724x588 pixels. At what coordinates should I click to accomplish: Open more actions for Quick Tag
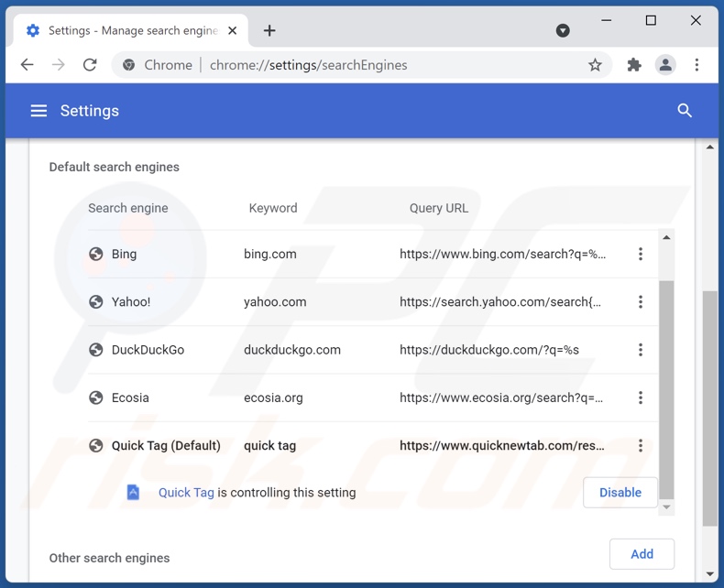click(641, 446)
